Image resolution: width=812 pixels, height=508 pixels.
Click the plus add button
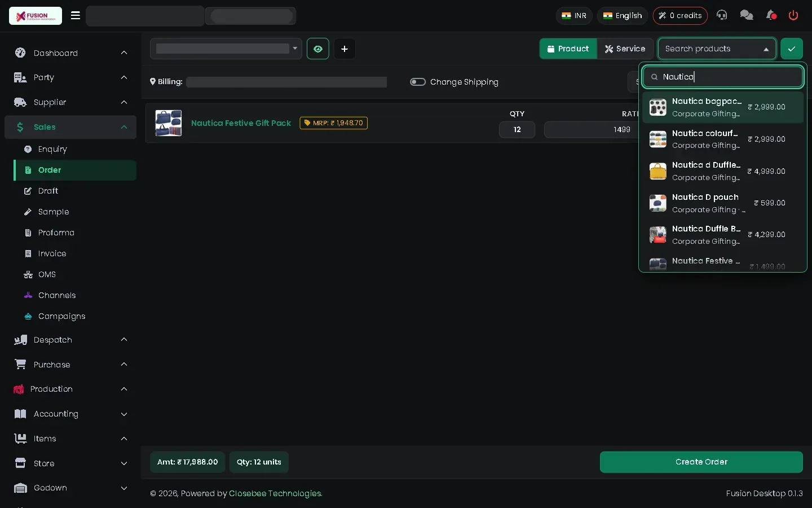(x=345, y=49)
